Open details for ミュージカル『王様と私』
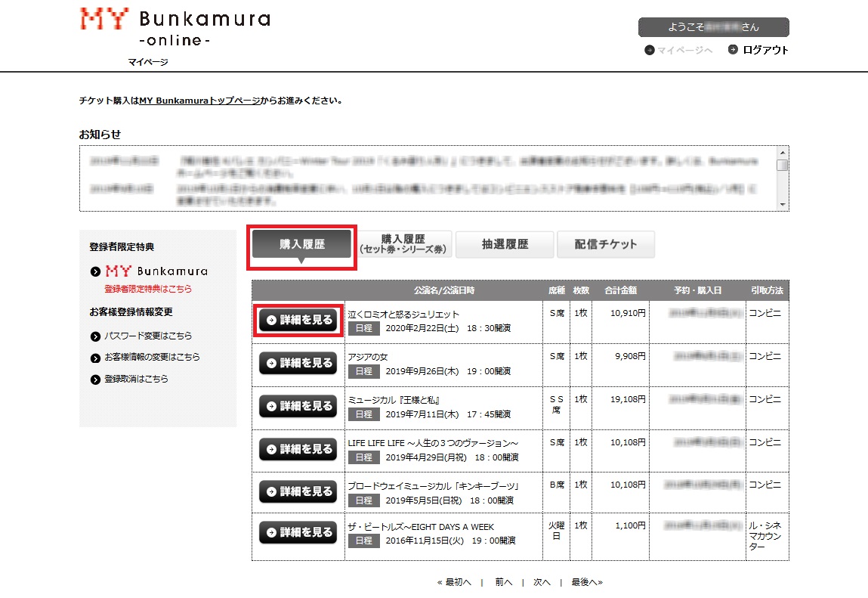The height and width of the screenshot is (598, 868). click(x=298, y=407)
